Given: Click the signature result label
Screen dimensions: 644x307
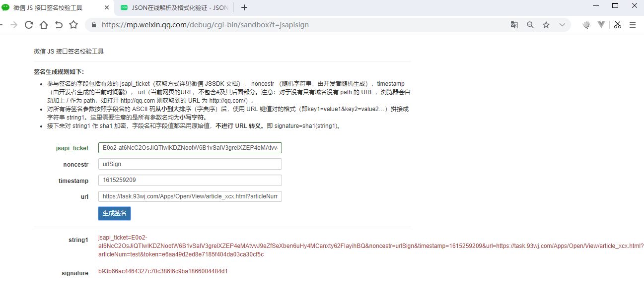Looking at the screenshot, I should tap(75, 273).
